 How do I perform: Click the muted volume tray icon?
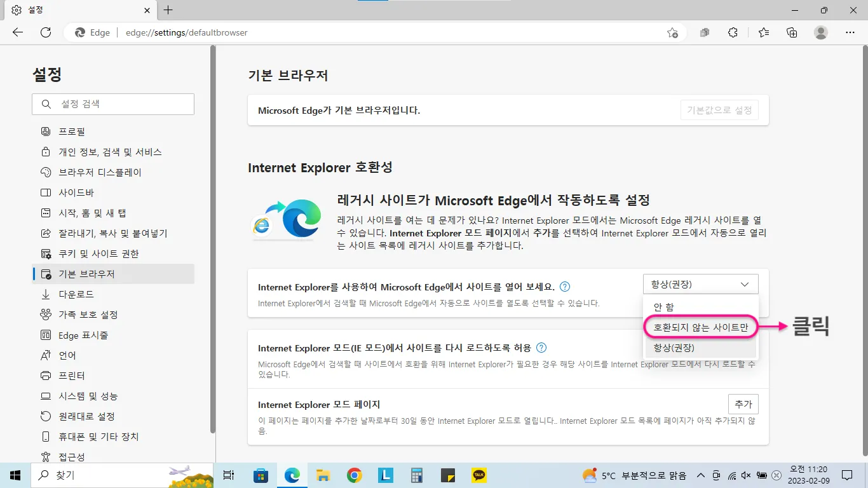746,475
